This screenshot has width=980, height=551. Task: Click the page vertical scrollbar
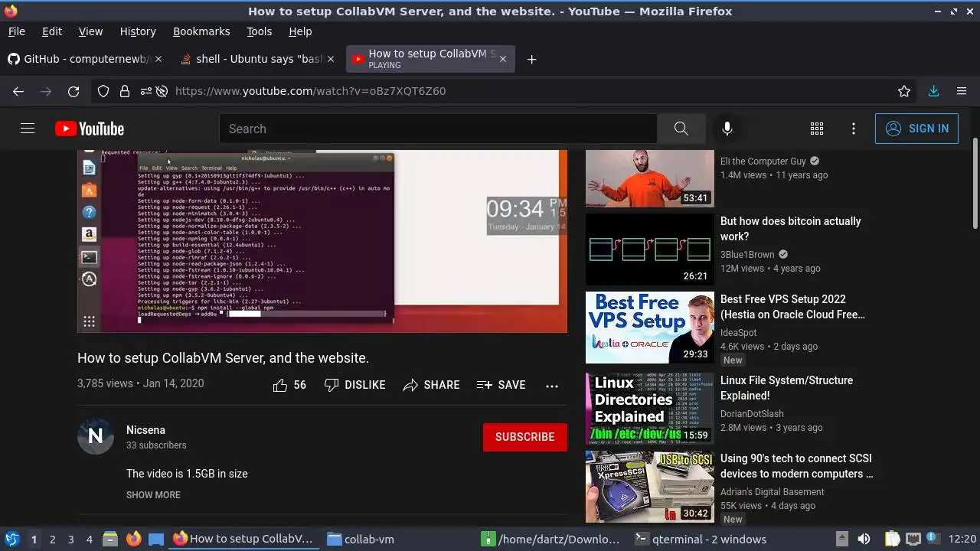tap(975, 184)
